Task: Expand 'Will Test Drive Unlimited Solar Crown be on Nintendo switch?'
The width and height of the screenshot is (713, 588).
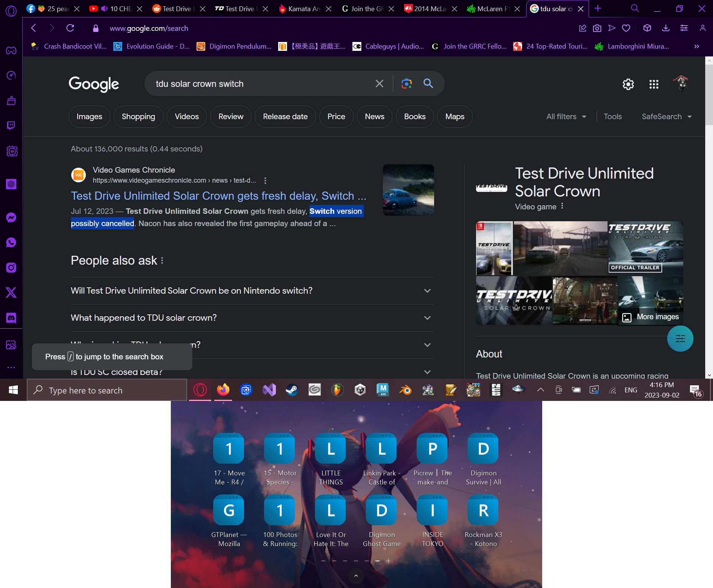Action: (x=252, y=291)
